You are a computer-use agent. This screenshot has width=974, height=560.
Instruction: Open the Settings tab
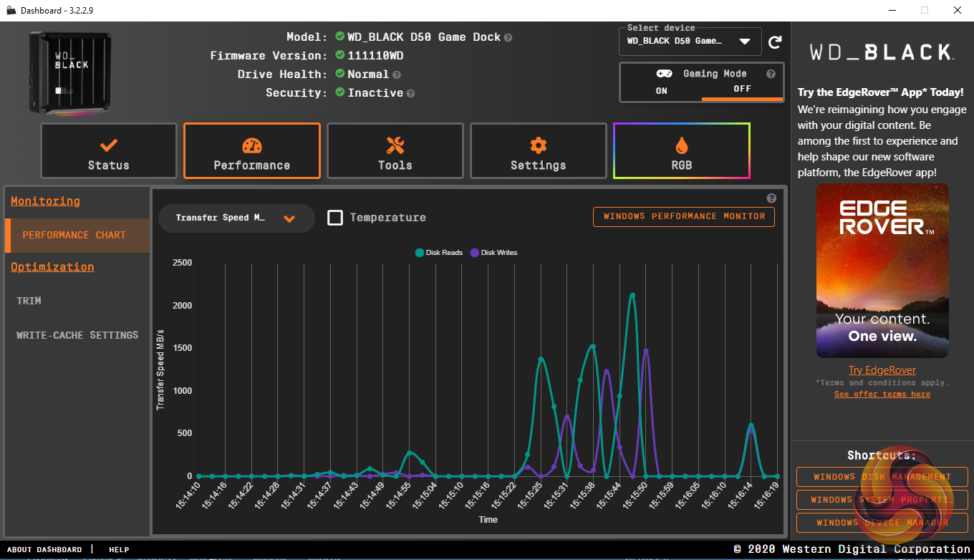point(539,151)
